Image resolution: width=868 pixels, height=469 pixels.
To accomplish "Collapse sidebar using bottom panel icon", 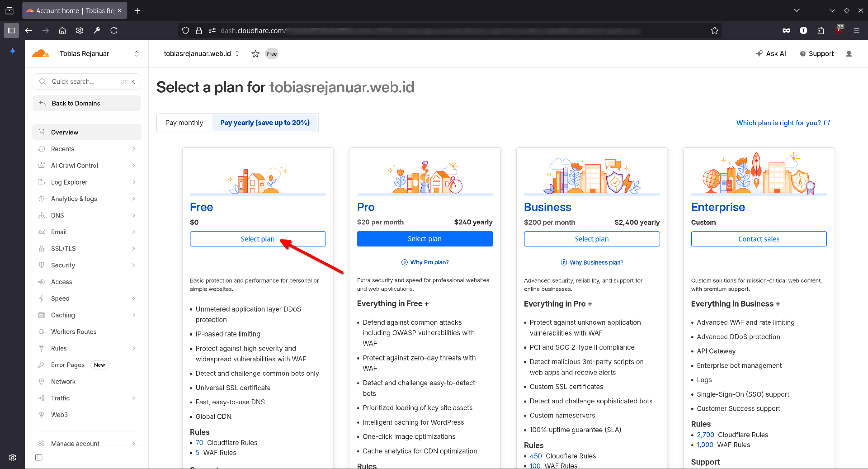I will tap(39, 457).
